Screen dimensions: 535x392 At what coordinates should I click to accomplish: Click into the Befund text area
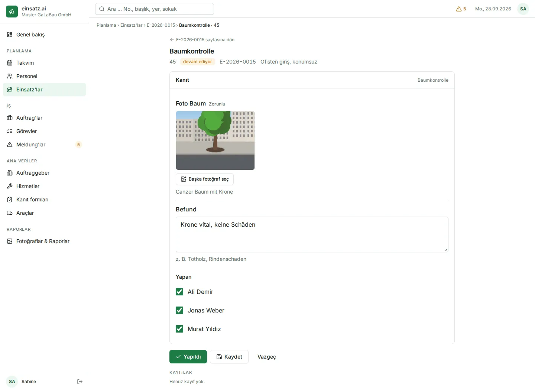tap(312, 234)
